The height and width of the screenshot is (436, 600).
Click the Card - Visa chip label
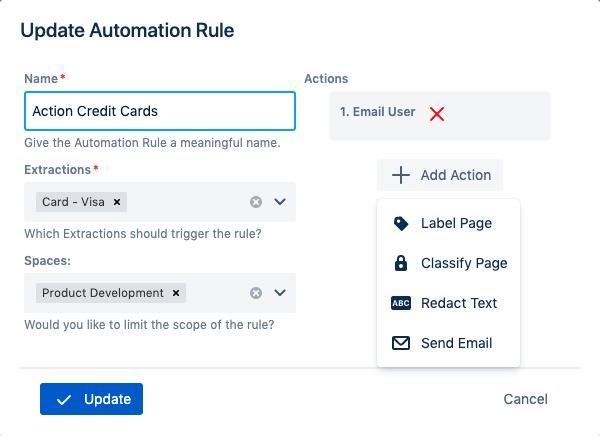click(x=73, y=202)
